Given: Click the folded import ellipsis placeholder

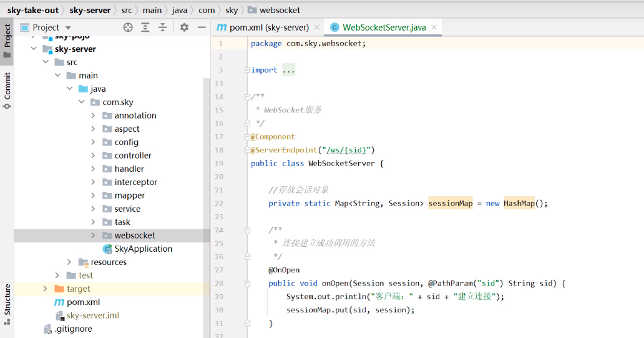Looking at the screenshot, I should coord(288,70).
